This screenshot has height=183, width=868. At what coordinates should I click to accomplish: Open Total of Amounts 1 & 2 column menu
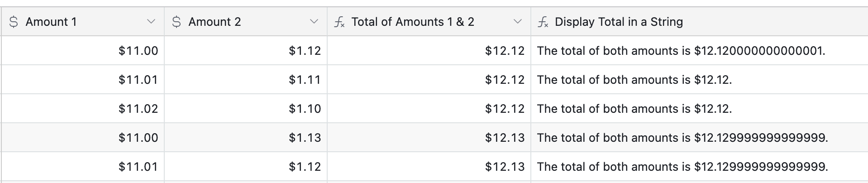point(518,22)
